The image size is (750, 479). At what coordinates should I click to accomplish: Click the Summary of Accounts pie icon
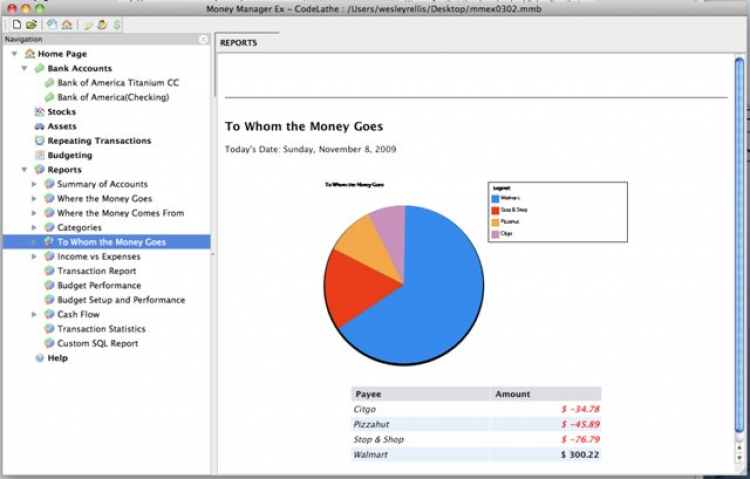[x=49, y=184]
